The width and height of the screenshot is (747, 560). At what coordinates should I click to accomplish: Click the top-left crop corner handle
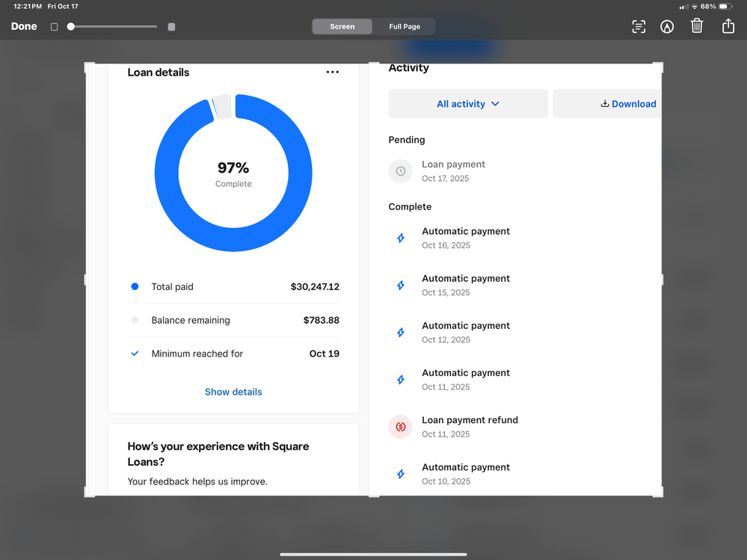pyautogui.click(x=87, y=66)
